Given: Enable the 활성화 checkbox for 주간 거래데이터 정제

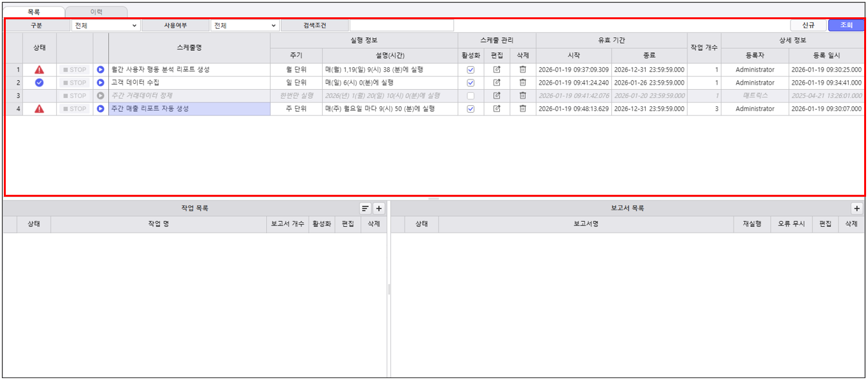Looking at the screenshot, I should pyautogui.click(x=470, y=95).
